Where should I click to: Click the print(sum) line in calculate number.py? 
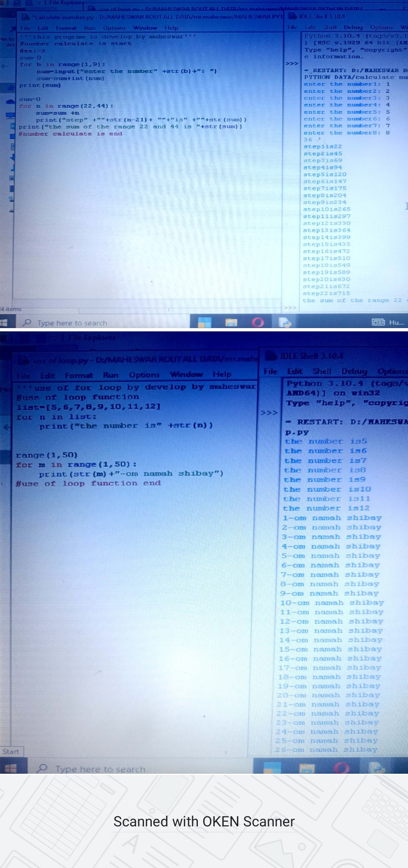[x=40, y=85]
